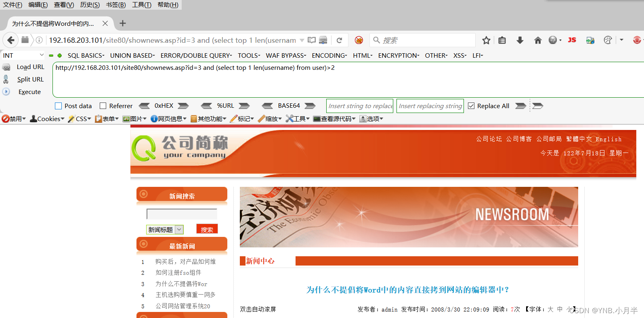
Task: Click the Insert string to replace field
Action: (x=360, y=106)
